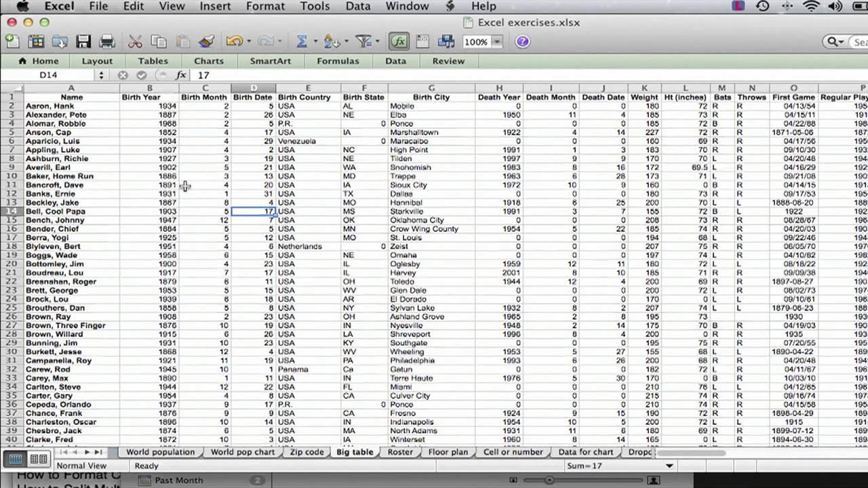Switch to Normal view icon
The image size is (868, 488).
[x=16, y=459]
